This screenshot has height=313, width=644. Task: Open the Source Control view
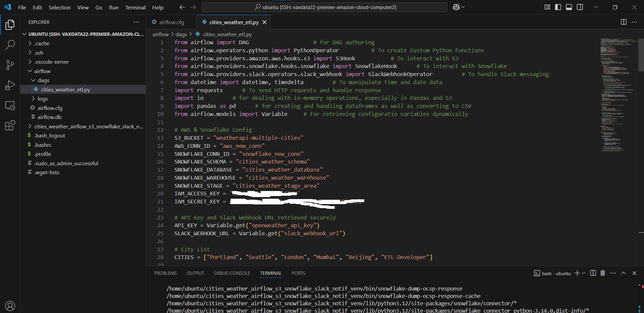[10, 65]
